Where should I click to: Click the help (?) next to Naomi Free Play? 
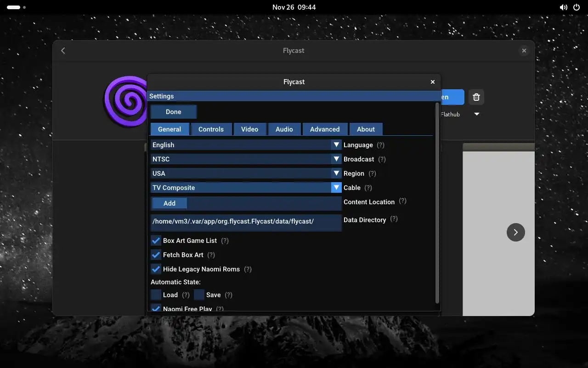[x=220, y=309]
